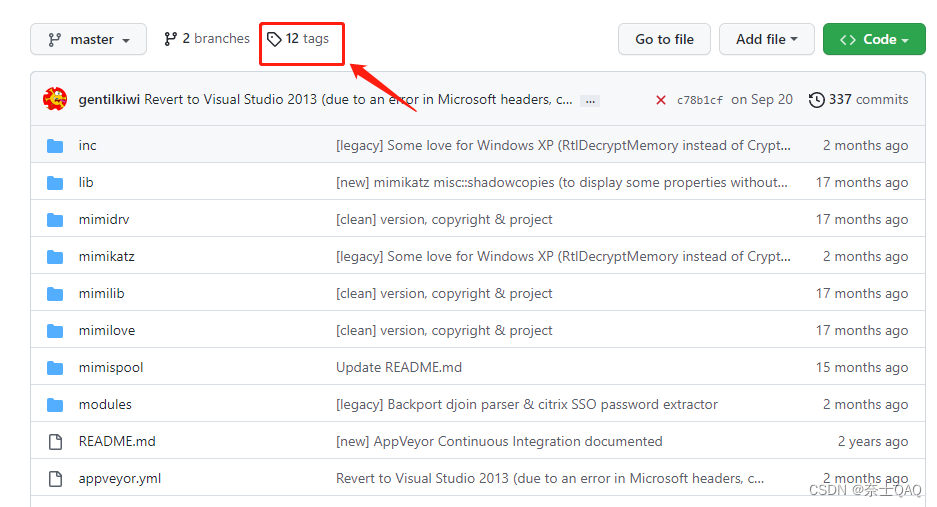Select lib row 17 months ago timestamp
This screenshot has height=507, width=937.
862,182
